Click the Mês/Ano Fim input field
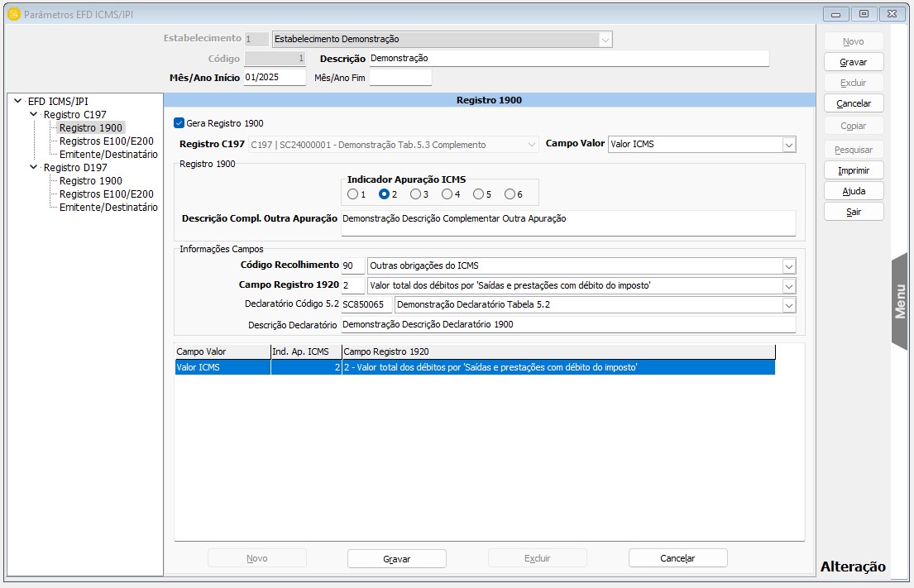Screen dimensions: 914x588 tap(400, 78)
